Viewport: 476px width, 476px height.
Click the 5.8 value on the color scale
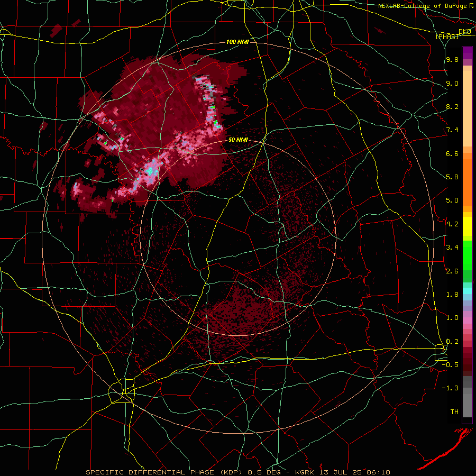click(452, 177)
